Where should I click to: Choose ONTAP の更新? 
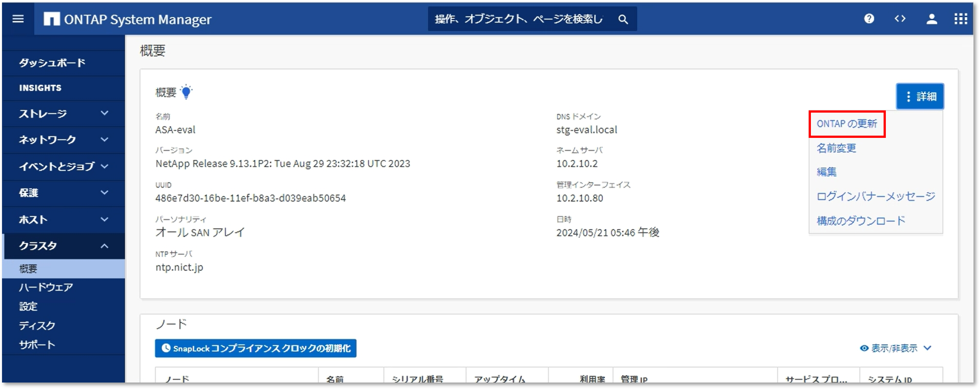[x=846, y=124]
